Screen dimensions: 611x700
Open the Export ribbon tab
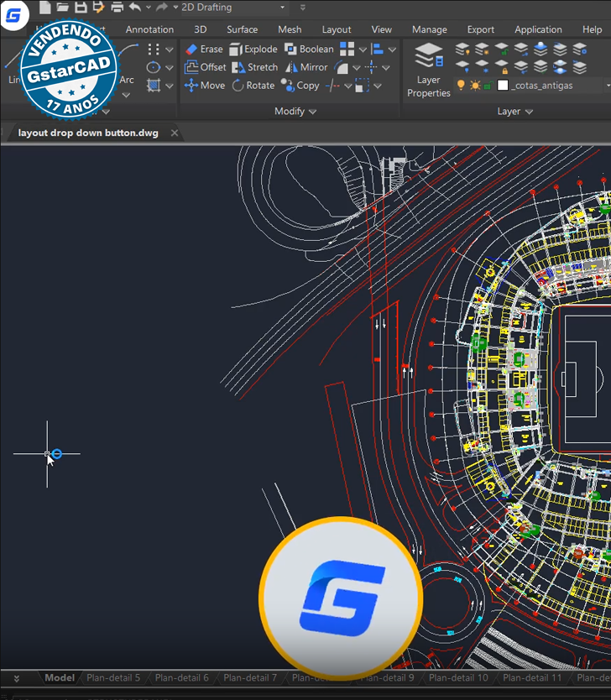(x=481, y=29)
